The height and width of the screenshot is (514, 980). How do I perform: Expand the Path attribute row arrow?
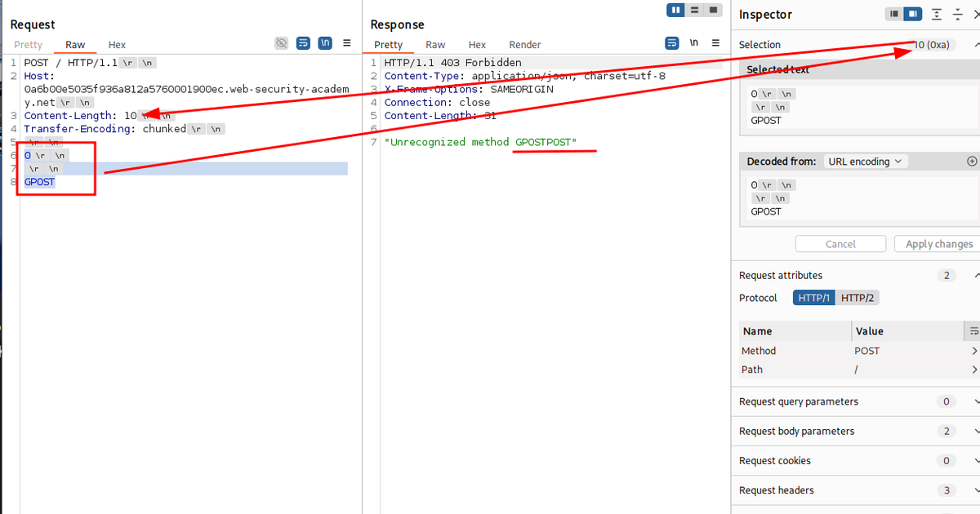[x=974, y=370]
